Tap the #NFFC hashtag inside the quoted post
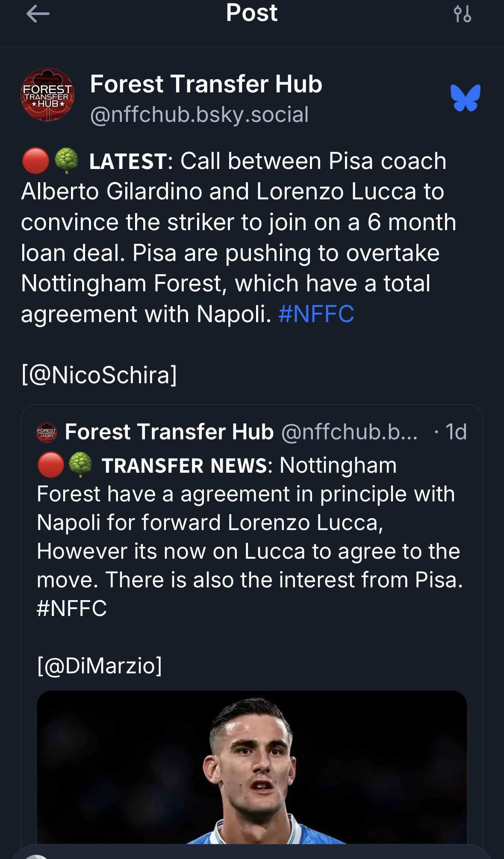 (72, 608)
